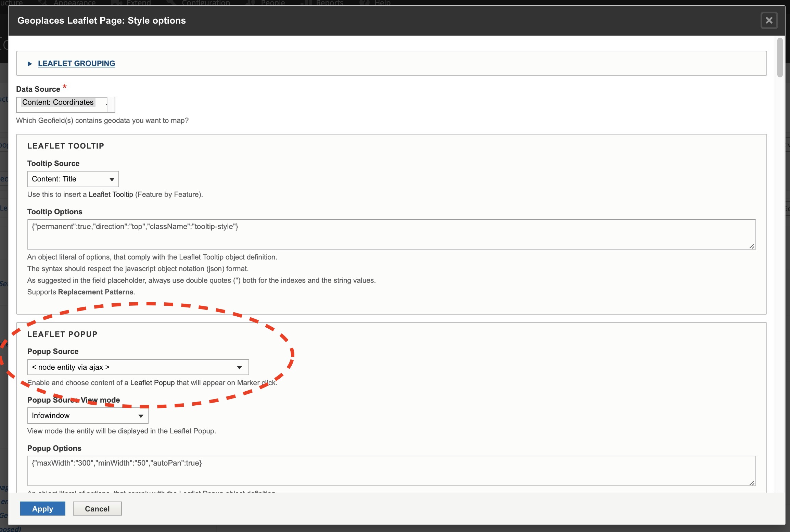Viewport: 790px width, 532px height.
Task: Open the Popup Source dropdown
Action: 138,367
